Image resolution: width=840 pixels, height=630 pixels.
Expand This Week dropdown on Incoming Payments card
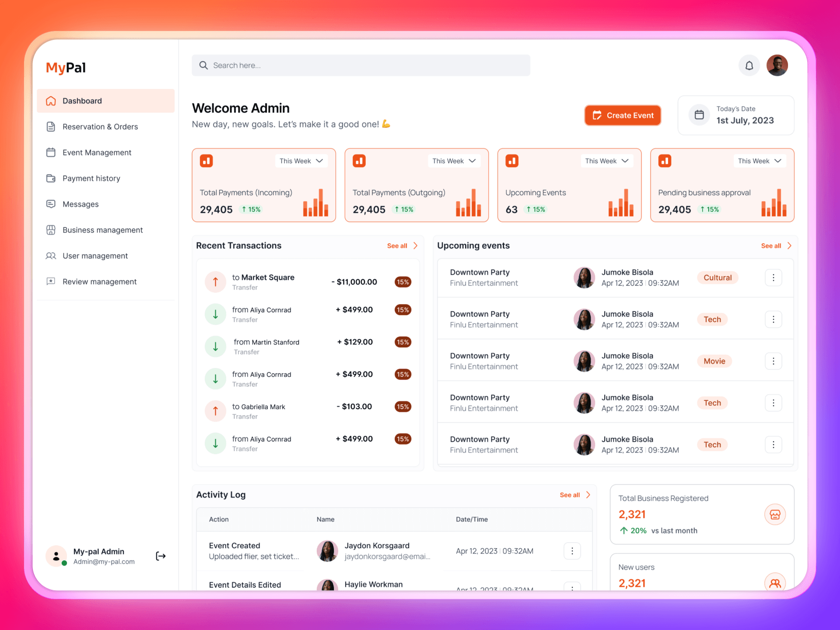pos(301,161)
